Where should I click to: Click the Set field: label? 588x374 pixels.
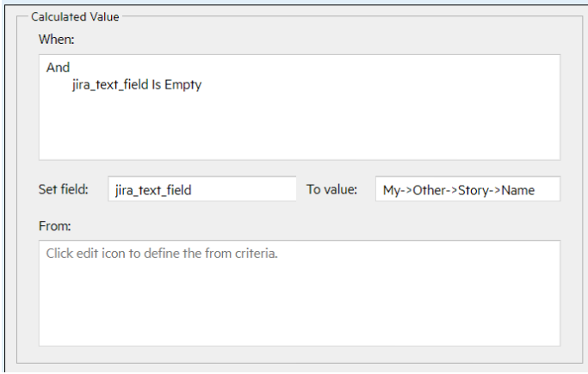(x=63, y=189)
